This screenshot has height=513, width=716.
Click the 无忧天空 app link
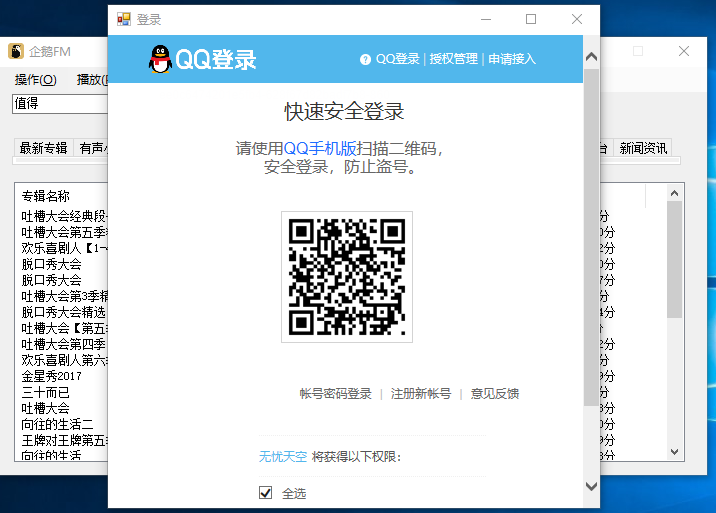[x=283, y=456]
